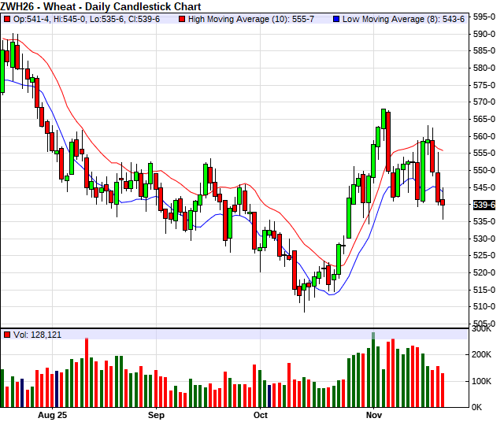The width and height of the screenshot is (504, 422).
Task: Click the red Vol legend square
Action: tap(7, 335)
